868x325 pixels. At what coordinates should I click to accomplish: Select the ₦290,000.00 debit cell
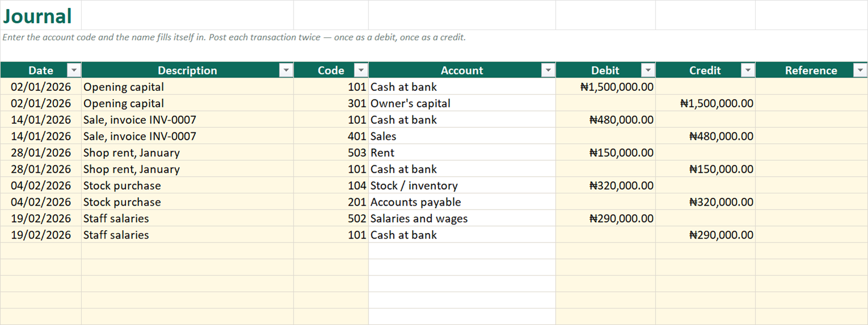click(606, 219)
